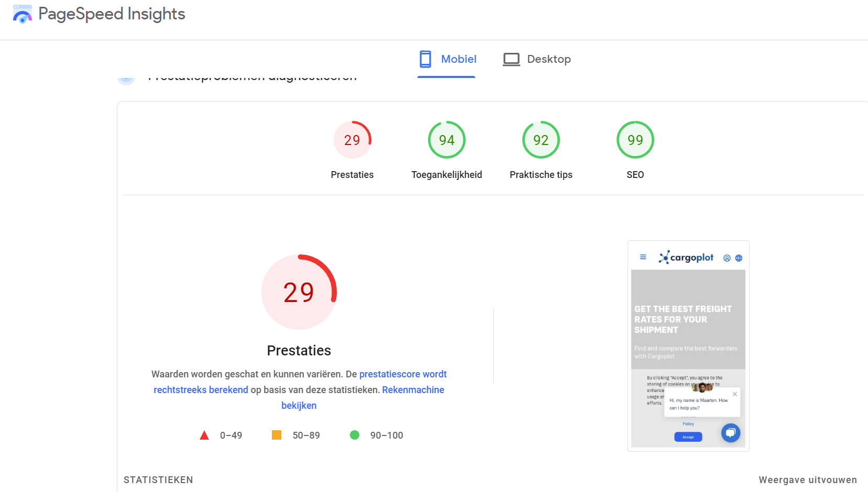Click the user account icon in the preview
The height and width of the screenshot is (492, 868).
pos(727,258)
